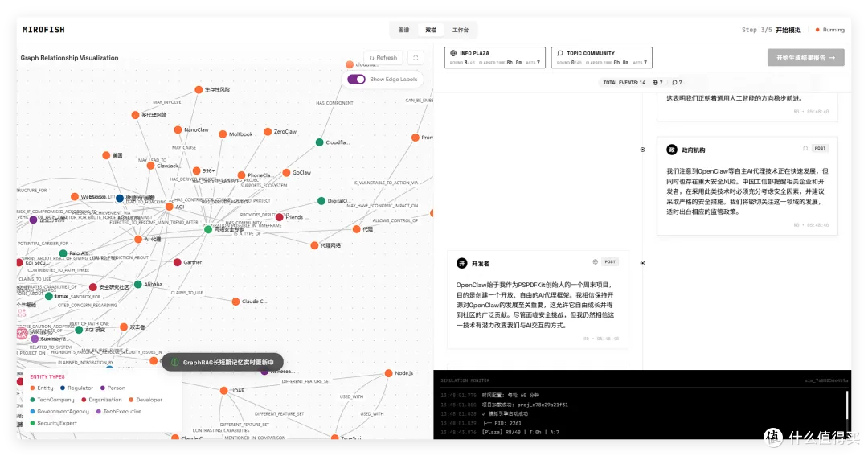The width and height of the screenshot is (868, 456).
Task: Select the AGI graph node
Action: [x=170, y=207]
